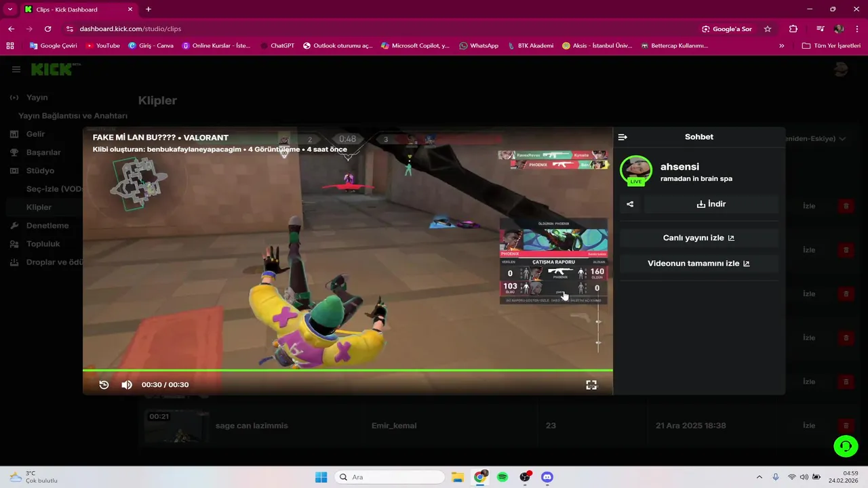The width and height of the screenshot is (868, 488).
Task: Seek on the green clip progress bar
Action: point(347,370)
